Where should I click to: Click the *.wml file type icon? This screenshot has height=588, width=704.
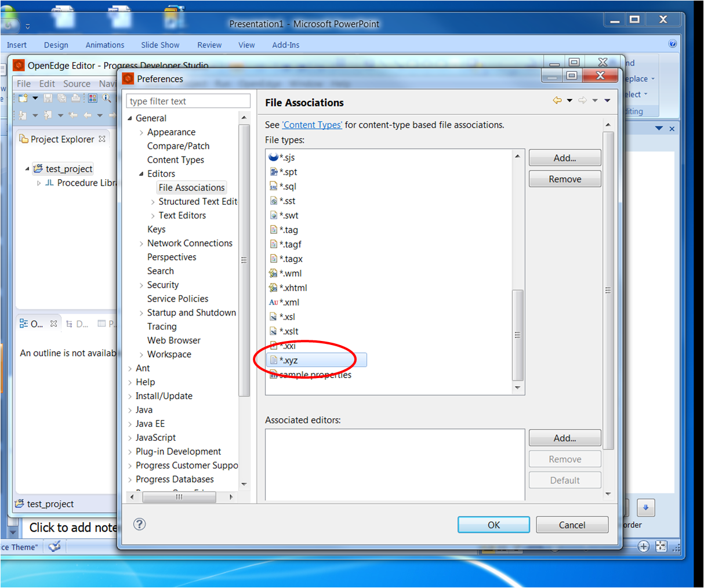(x=274, y=273)
